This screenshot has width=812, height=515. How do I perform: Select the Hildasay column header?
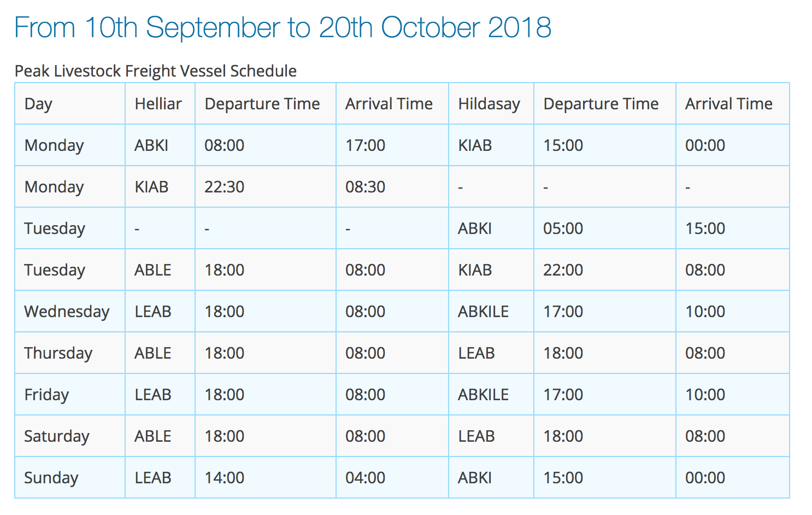(x=491, y=103)
